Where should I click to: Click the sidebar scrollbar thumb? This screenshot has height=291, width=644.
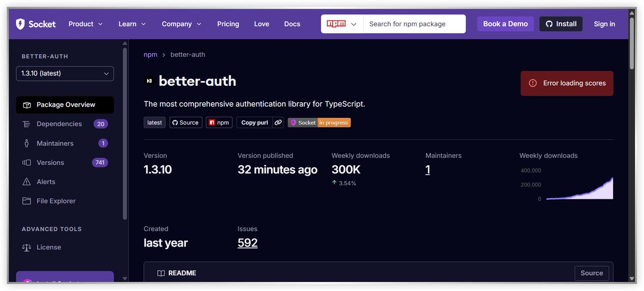pyautogui.click(x=125, y=134)
